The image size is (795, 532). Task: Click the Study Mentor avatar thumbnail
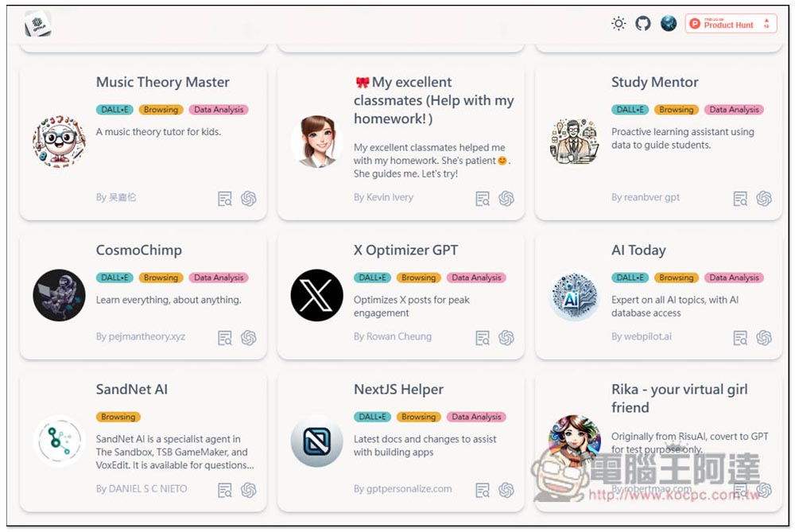(x=574, y=142)
